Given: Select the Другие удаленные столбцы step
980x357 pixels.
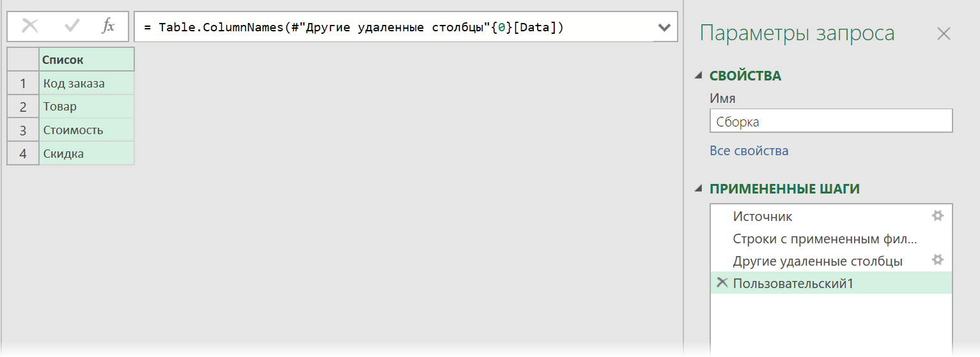Looking at the screenshot, I should point(831,261).
